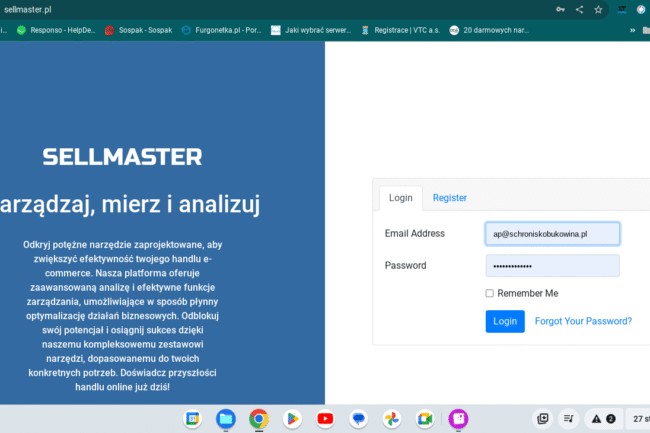Open the Registrace | VTC a.s. bookmark
Screen dimensions: 650x433
click(x=400, y=30)
